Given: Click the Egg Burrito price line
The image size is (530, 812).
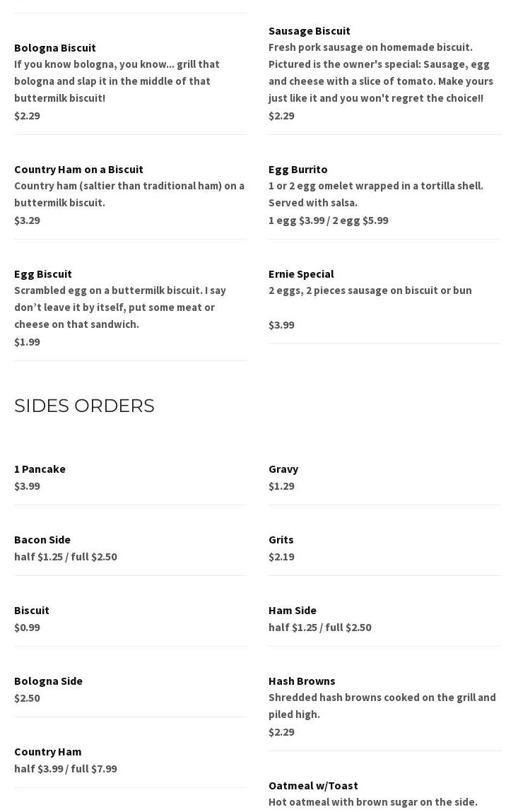Looking at the screenshot, I should tap(328, 220).
